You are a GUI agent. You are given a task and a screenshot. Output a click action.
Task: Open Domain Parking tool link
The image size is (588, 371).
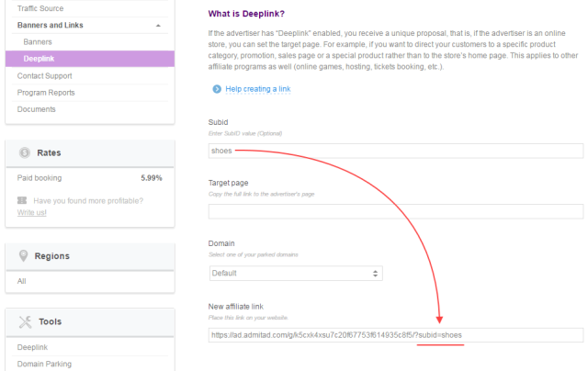click(46, 364)
